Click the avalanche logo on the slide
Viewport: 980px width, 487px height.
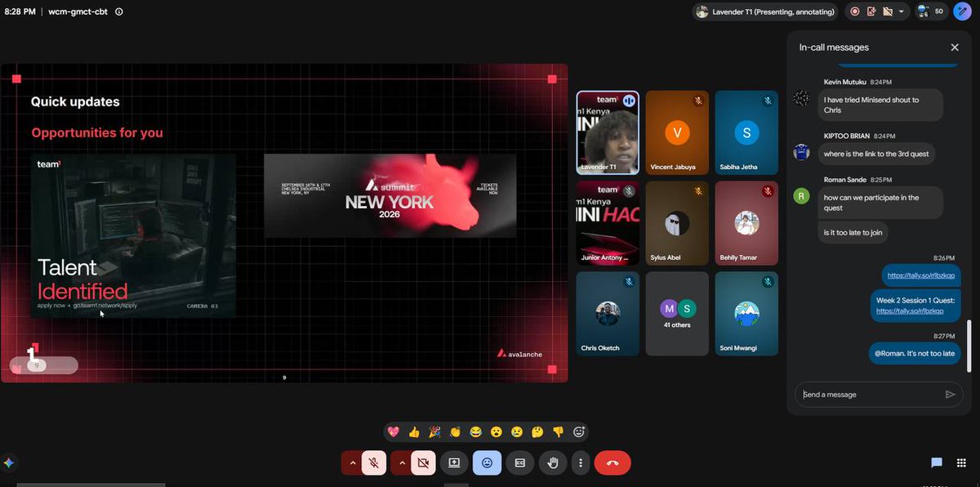[x=519, y=354]
